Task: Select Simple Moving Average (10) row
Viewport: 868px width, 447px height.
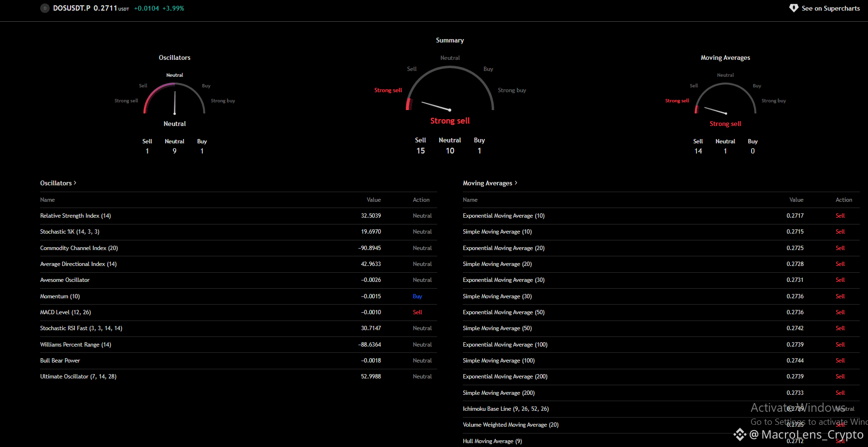Action: click(x=661, y=232)
